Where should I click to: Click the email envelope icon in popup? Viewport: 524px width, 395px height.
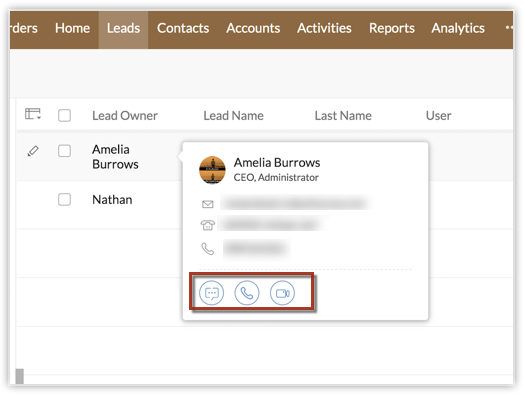point(208,204)
